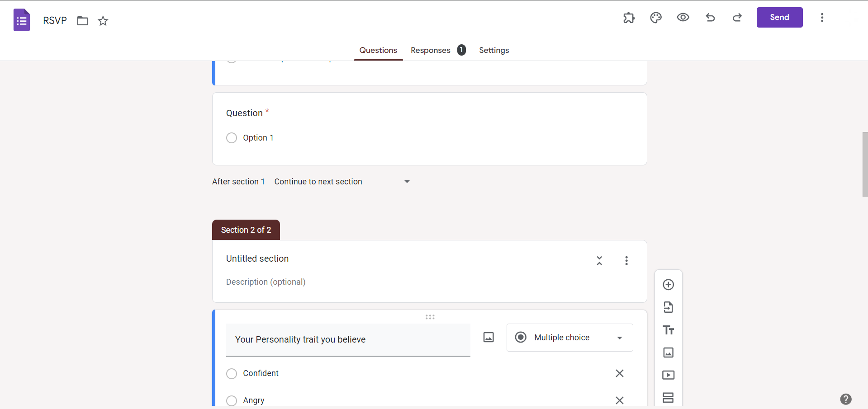Select the Confident radio option

point(232,374)
